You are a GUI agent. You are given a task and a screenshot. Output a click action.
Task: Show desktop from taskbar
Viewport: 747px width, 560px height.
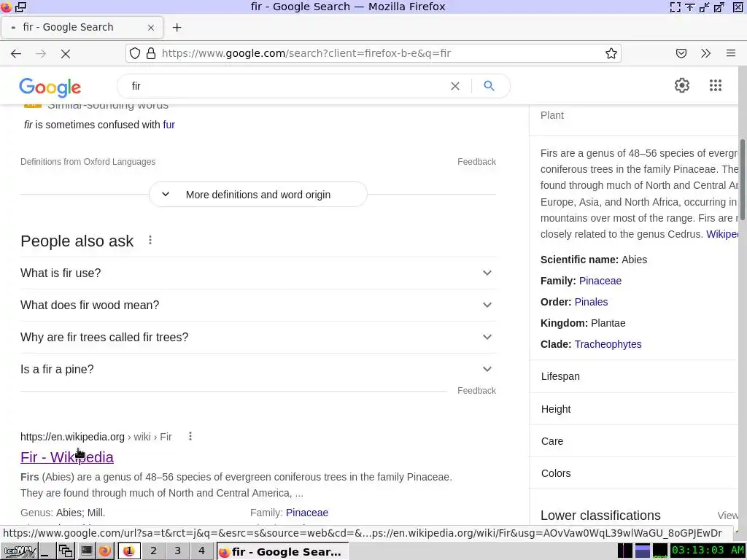coord(46,551)
